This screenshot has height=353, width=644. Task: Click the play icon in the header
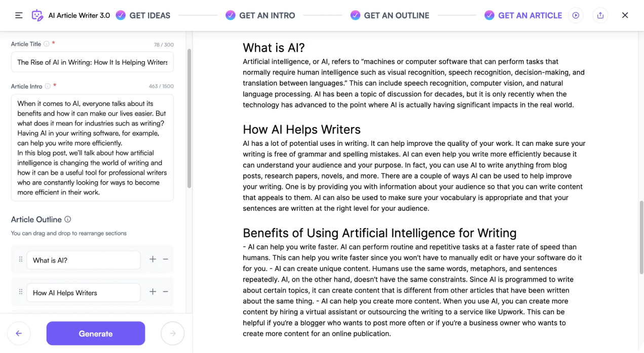click(576, 15)
